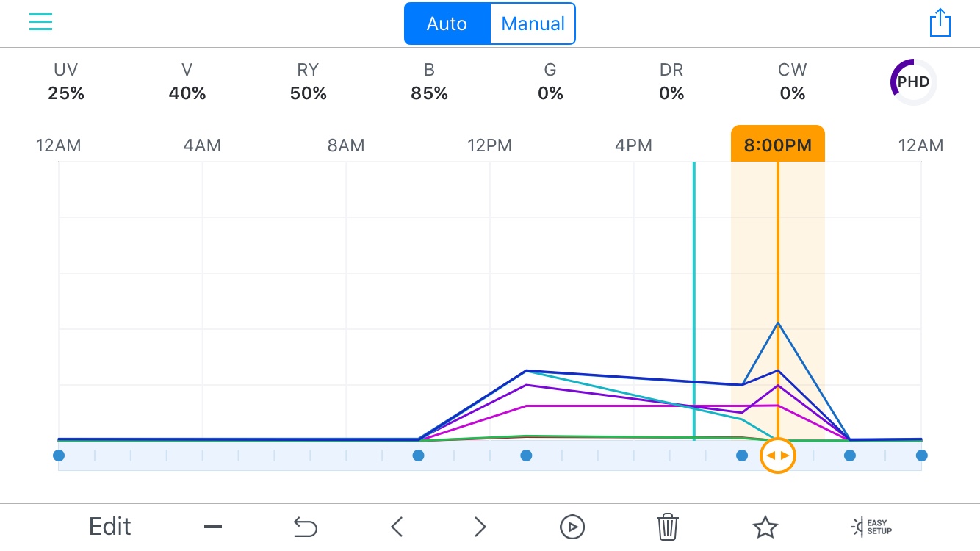This screenshot has height=551, width=980.
Task: Grab the orange time point handle
Action: pos(777,455)
